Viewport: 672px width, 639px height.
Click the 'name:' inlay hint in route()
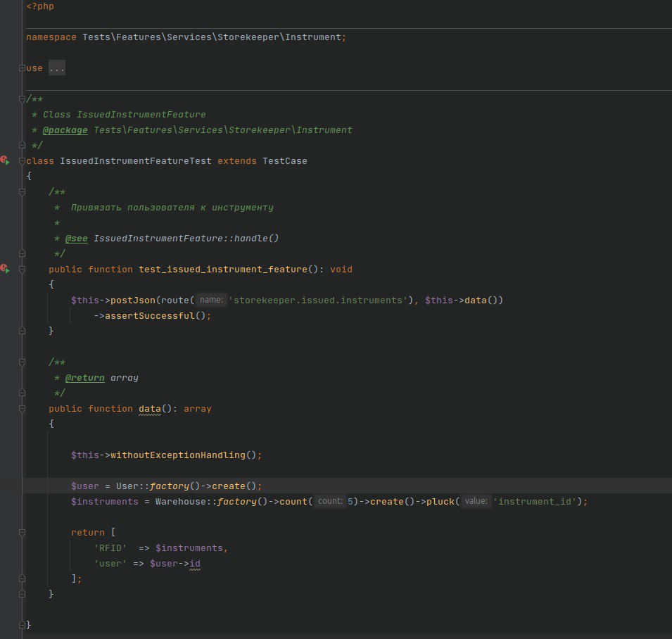211,300
